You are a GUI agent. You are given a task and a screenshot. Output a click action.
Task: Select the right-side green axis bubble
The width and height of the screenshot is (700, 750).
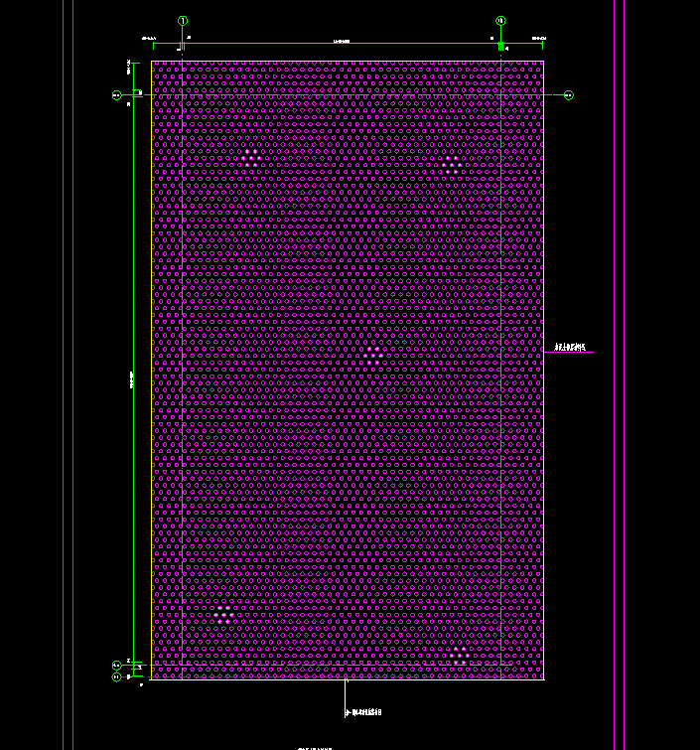569,95
